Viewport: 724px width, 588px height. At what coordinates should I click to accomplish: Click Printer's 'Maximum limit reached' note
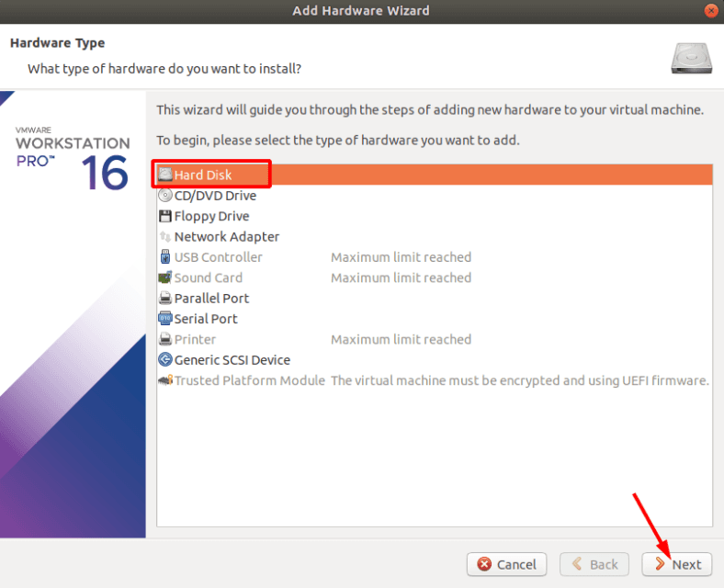coord(401,339)
